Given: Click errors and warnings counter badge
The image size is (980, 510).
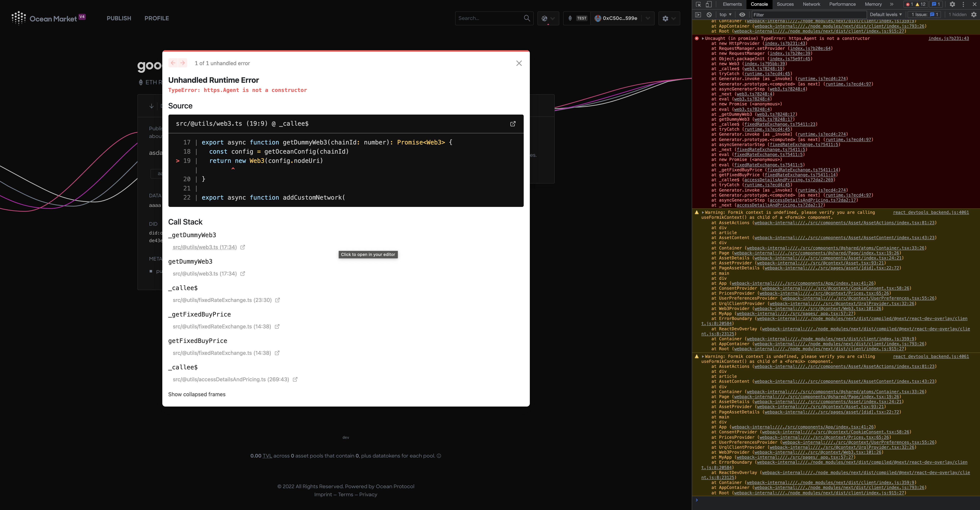Looking at the screenshot, I should click(916, 5).
